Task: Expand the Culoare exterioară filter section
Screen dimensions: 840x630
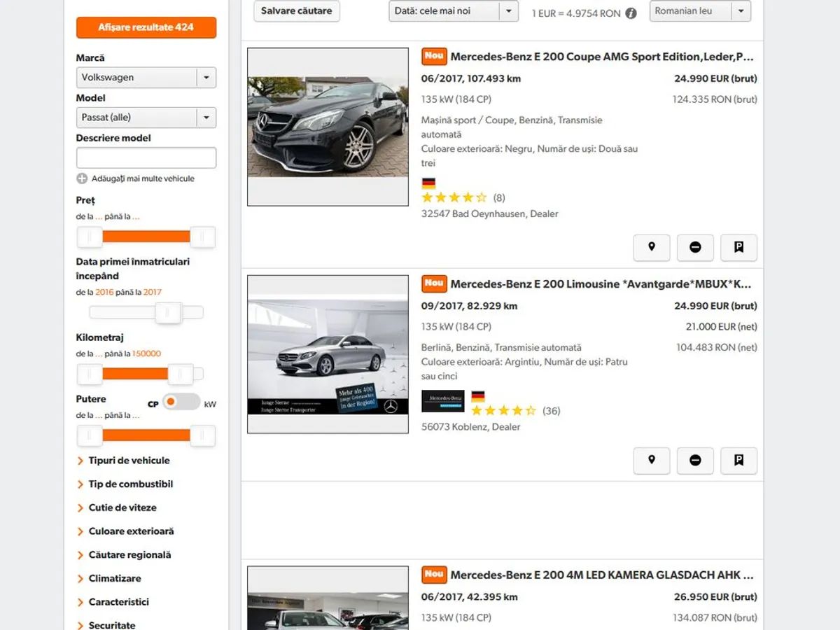Action: pos(131,531)
